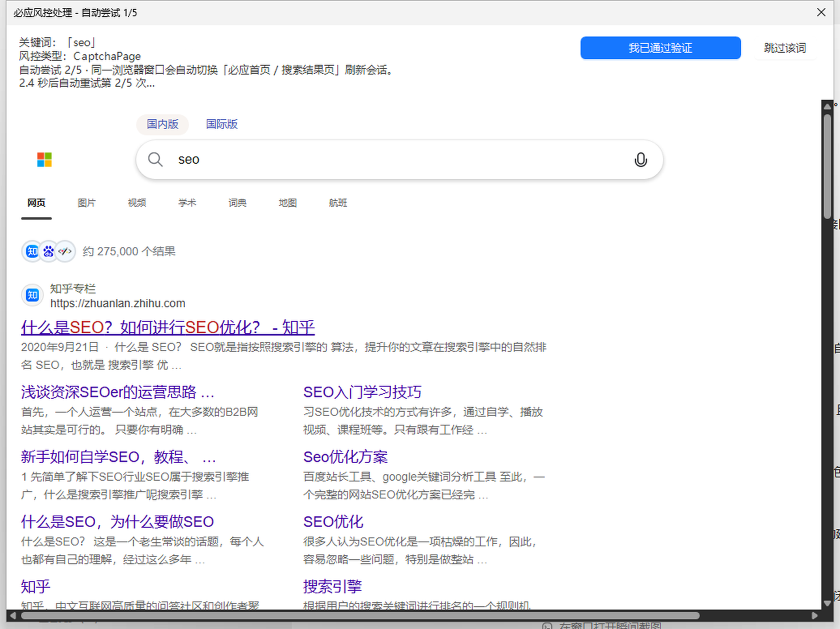Open the 图片 results tab
This screenshot has height=629, width=840.
coord(87,203)
